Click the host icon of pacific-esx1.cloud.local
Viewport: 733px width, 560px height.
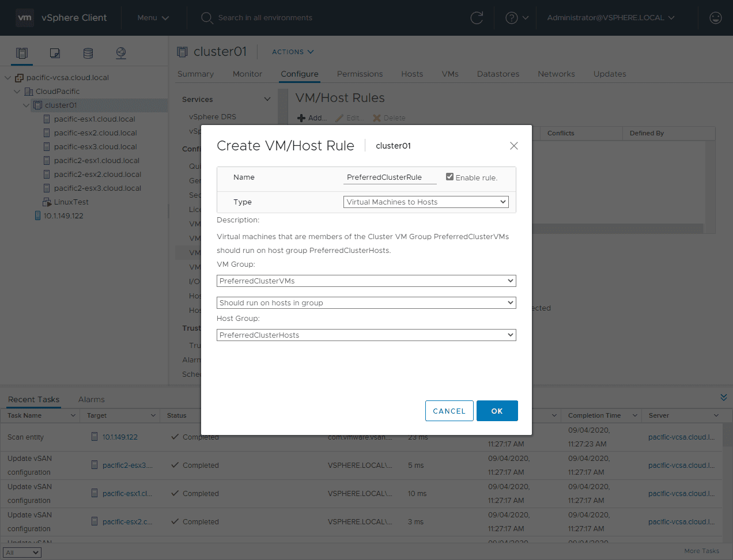(x=47, y=119)
